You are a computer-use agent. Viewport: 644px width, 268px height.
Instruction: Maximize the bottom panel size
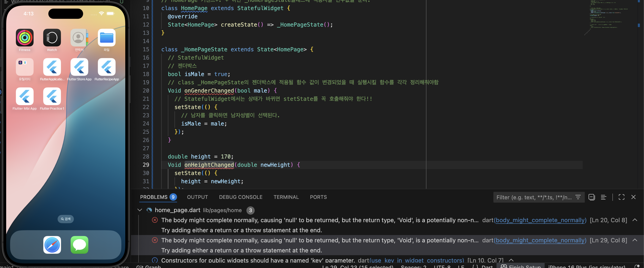(x=622, y=197)
